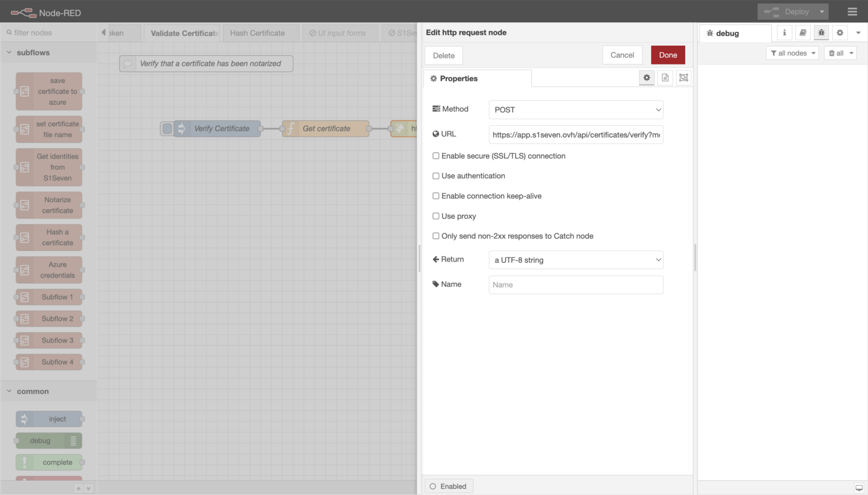
Task: Select the Validate Certificate flow tab
Action: (184, 33)
